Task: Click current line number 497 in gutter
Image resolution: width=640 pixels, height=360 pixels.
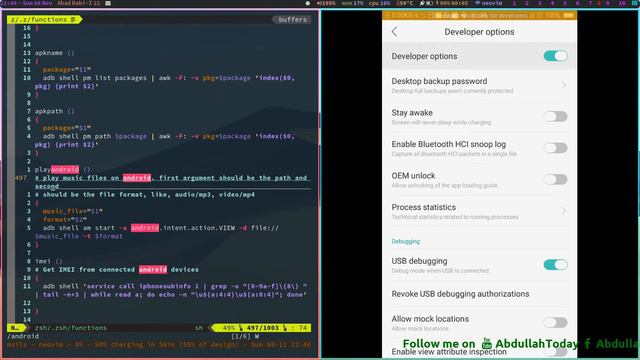Action: (21, 178)
